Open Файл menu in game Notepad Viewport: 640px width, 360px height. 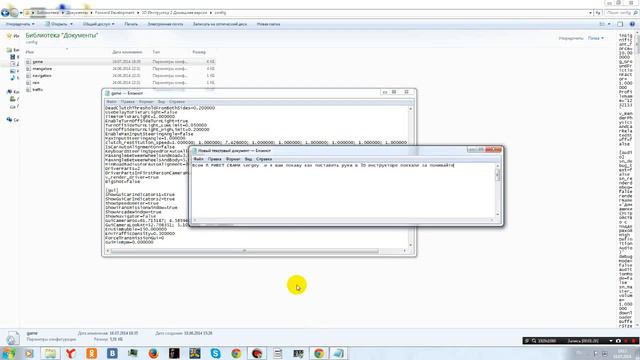pyautogui.click(x=111, y=102)
